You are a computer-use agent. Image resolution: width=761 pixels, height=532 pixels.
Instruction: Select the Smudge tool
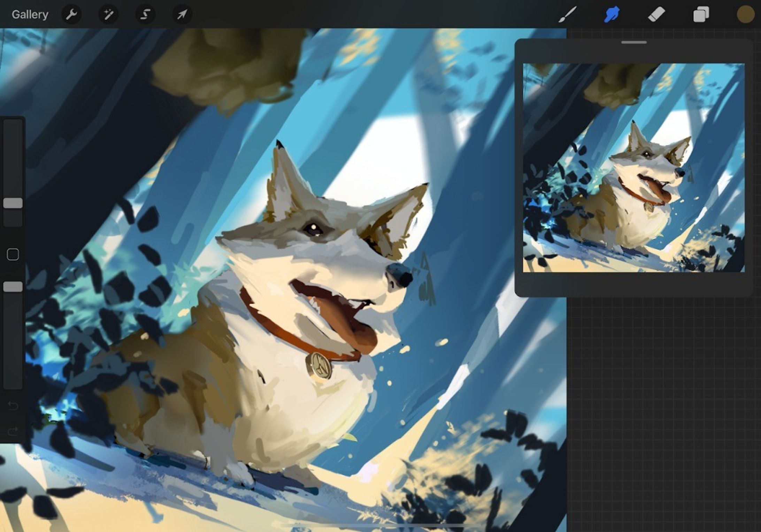tap(612, 15)
